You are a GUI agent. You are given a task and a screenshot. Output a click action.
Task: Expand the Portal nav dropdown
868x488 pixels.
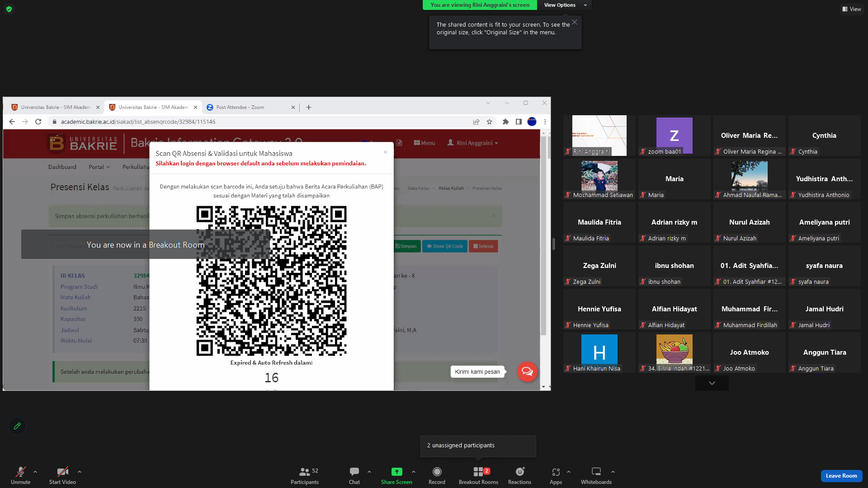(99, 167)
